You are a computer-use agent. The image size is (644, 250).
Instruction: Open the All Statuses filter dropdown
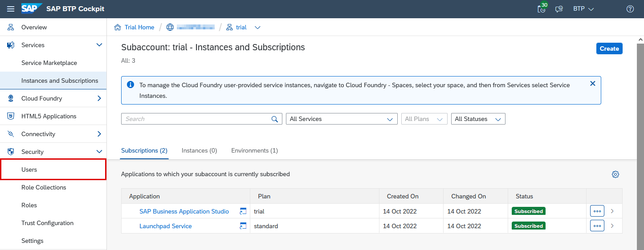point(478,119)
